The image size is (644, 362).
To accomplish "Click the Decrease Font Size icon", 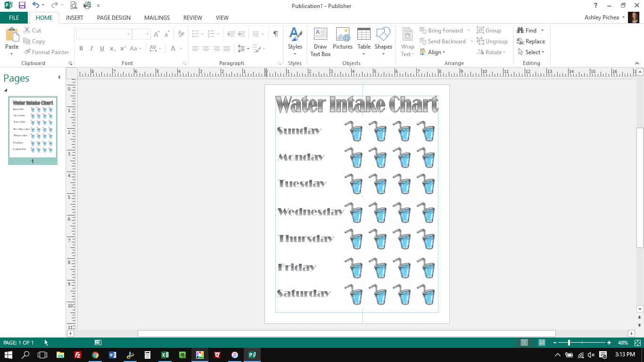I will click(167, 34).
